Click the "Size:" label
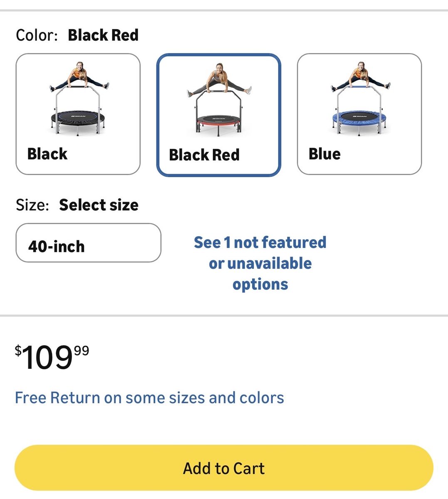The height and width of the screenshot is (499, 448). point(32,205)
